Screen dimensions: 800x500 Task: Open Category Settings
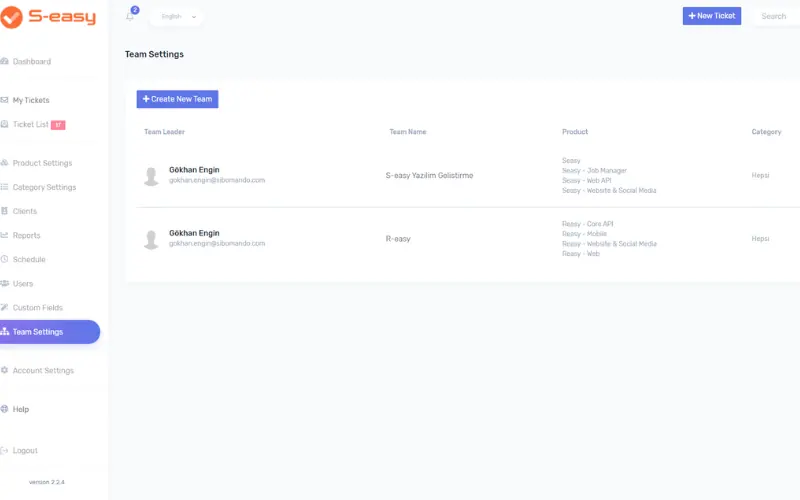(x=44, y=187)
